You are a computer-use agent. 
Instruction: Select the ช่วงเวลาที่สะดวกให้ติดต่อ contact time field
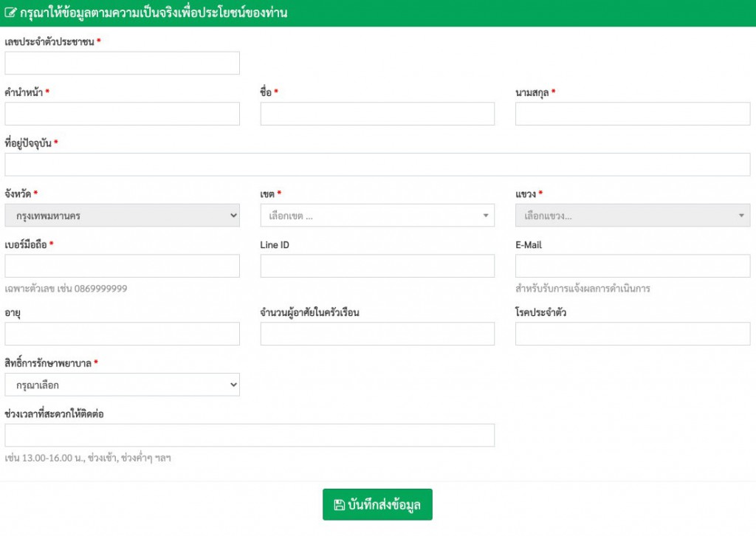(x=250, y=435)
